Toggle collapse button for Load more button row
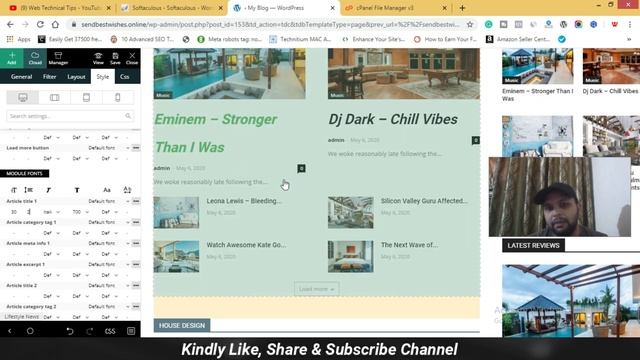This screenshot has height=360, width=640. (x=136, y=148)
